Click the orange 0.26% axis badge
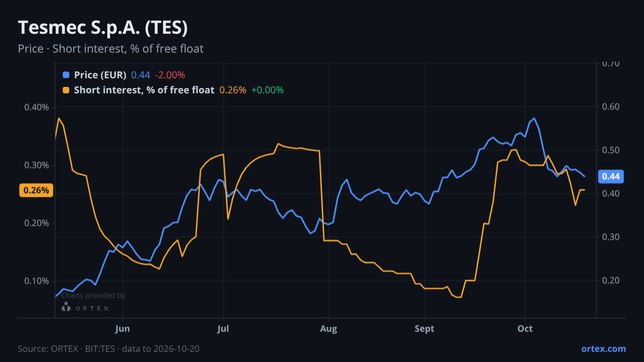The height and width of the screenshot is (362, 644). coord(36,190)
